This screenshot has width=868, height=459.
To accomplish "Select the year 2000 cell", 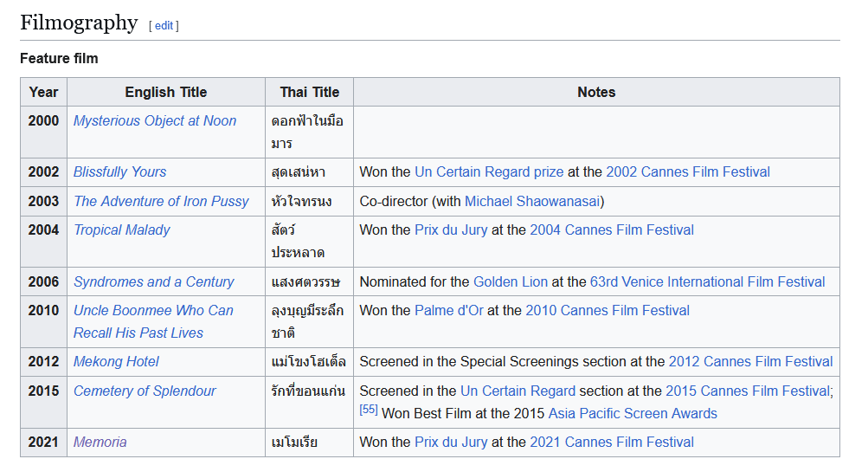I will [44, 132].
